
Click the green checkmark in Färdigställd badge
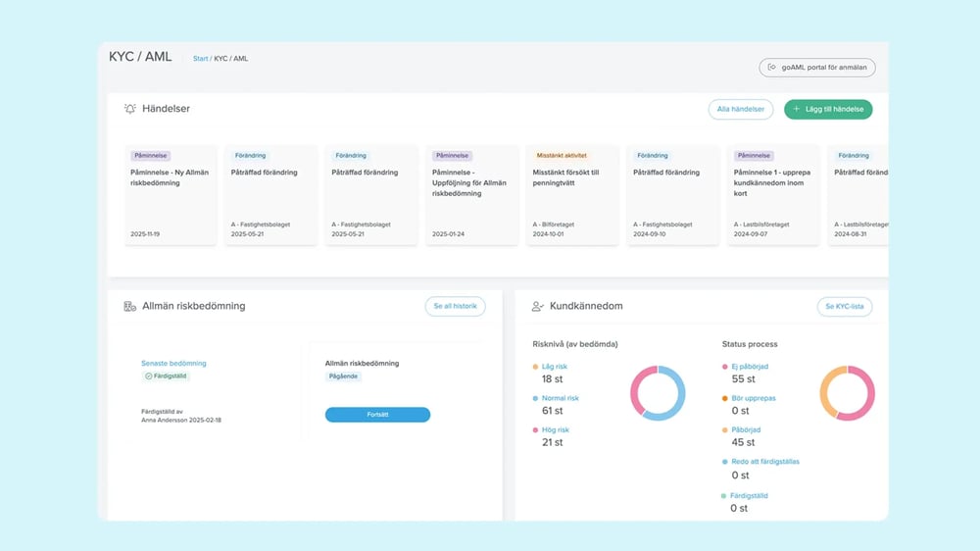point(148,376)
